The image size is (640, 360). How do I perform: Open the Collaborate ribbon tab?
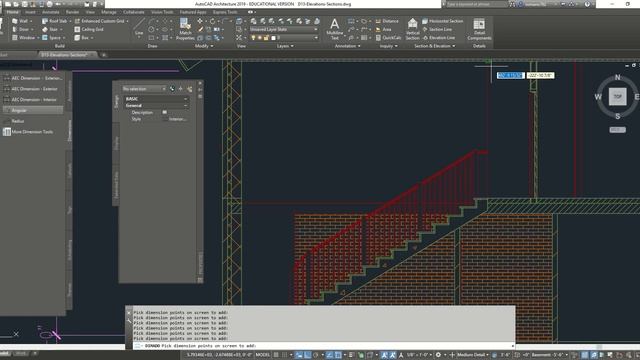133,12
